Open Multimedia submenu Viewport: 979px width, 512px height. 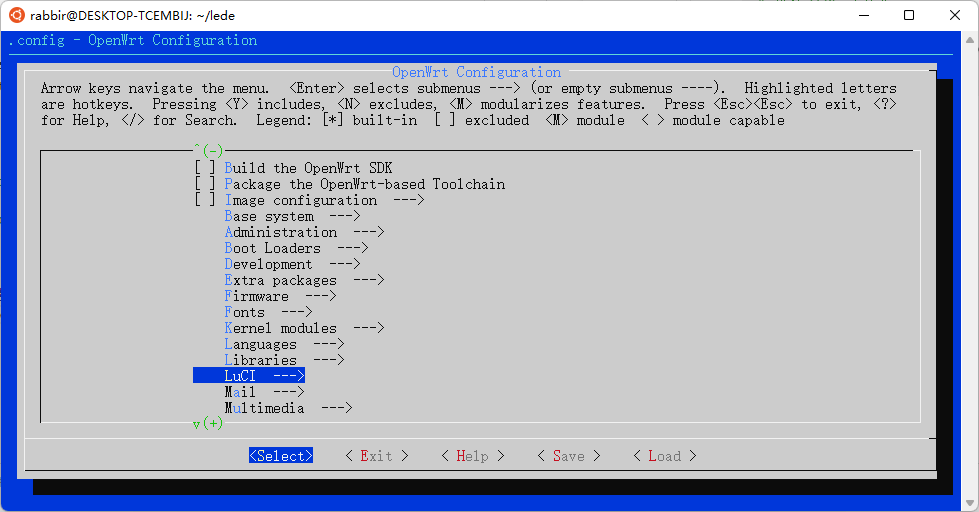point(288,408)
